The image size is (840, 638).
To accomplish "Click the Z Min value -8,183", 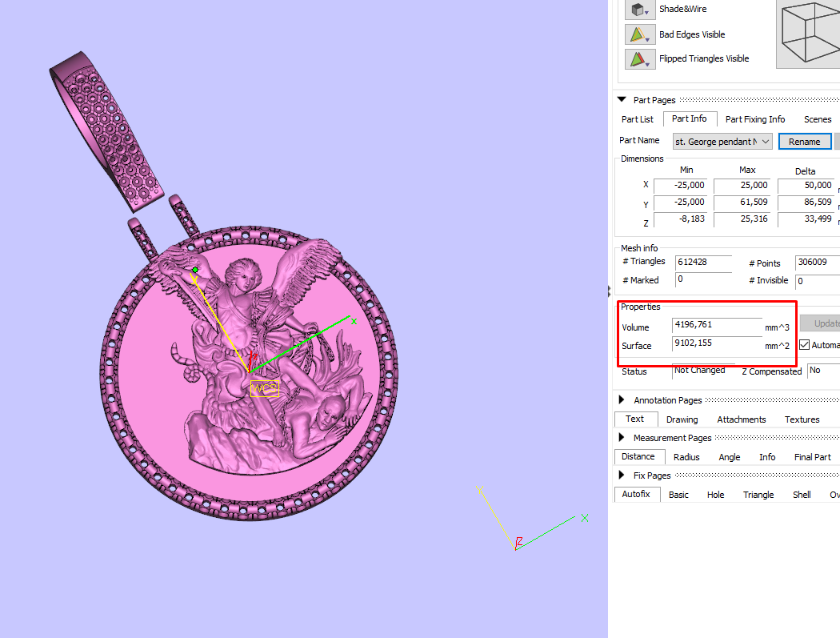I will tap(680, 219).
